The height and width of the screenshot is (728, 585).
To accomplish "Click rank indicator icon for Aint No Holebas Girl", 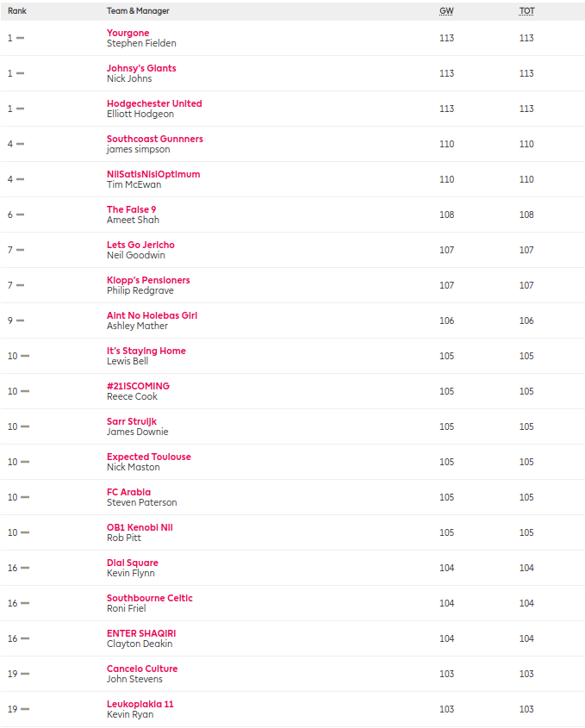I will [21, 320].
